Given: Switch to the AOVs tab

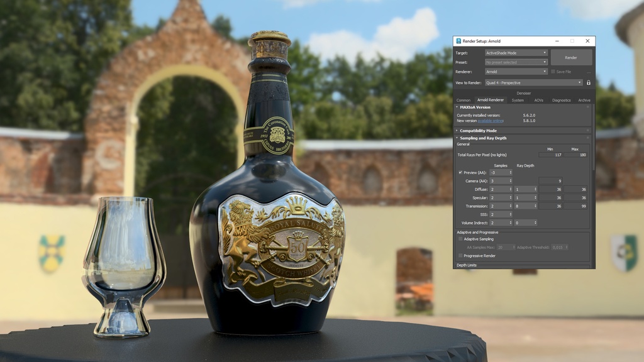Looking at the screenshot, I should tap(539, 100).
